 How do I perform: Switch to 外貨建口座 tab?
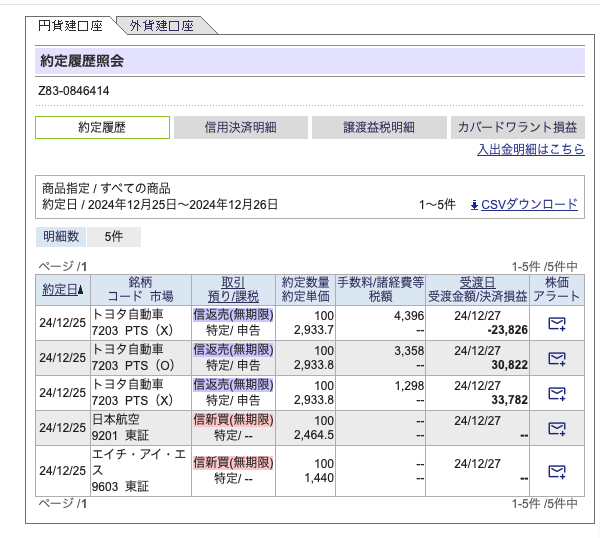[161, 25]
